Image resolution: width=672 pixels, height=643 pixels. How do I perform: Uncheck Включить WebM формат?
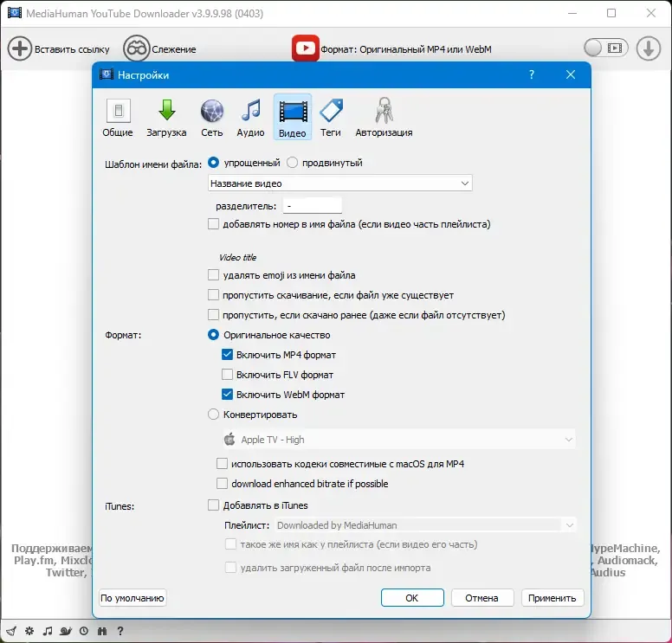[x=227, y=395]
